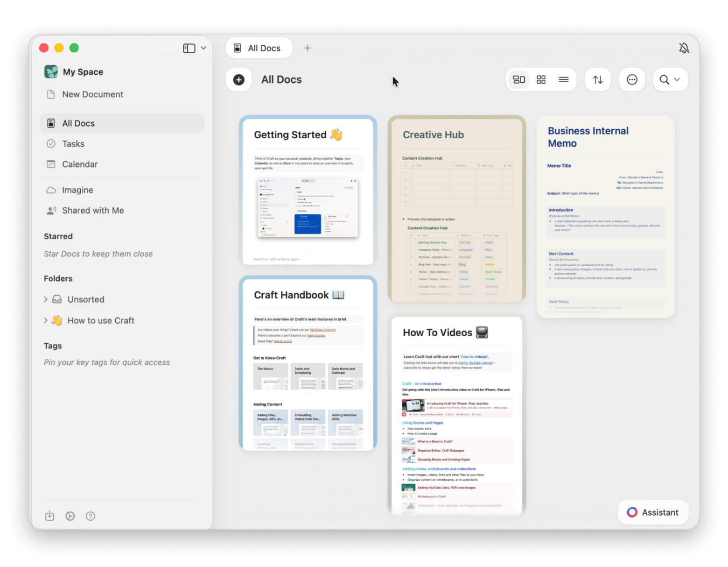Click the muted notifications bell icon

point(684,48)
